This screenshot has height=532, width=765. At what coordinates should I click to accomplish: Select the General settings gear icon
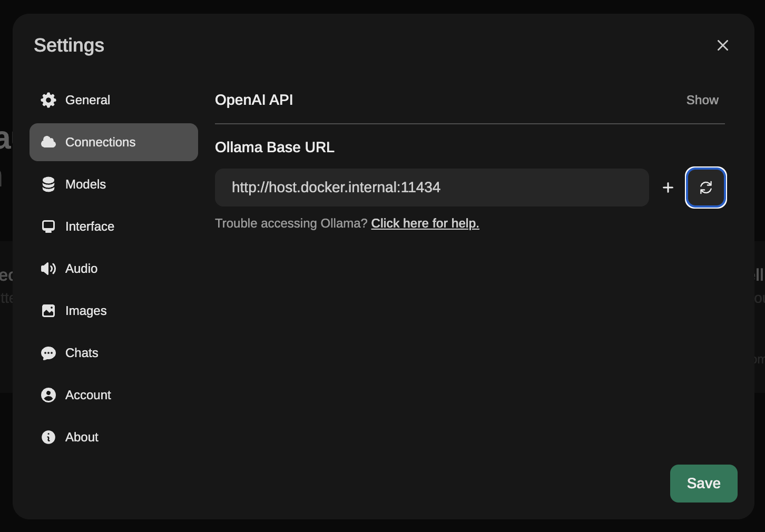[x=48, y=100]
